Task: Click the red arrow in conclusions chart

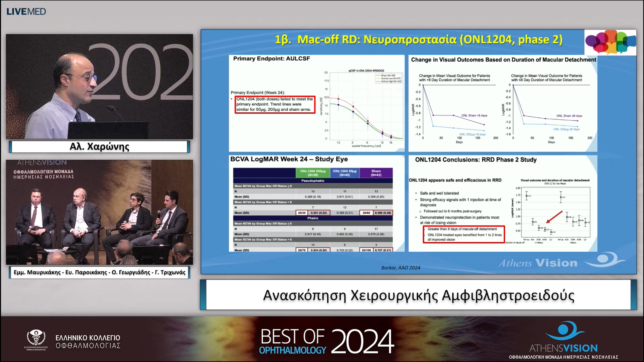Action: 554,217
